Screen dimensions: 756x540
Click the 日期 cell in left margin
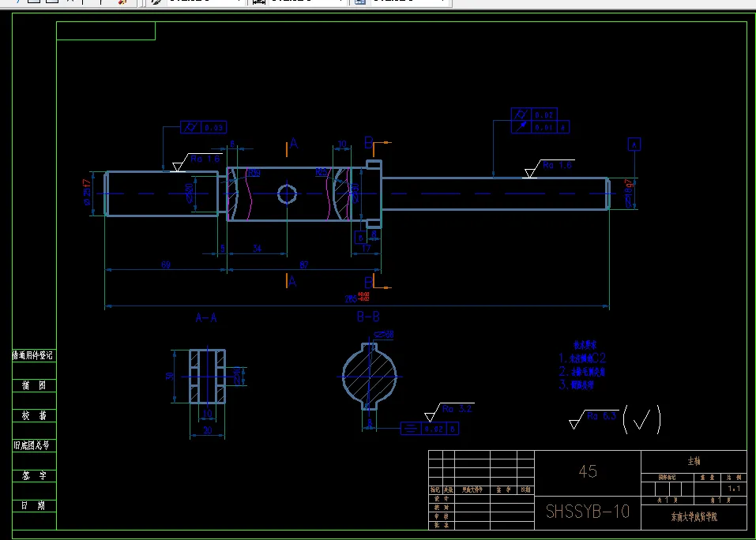pyautogui.click(x=34, y=506)
